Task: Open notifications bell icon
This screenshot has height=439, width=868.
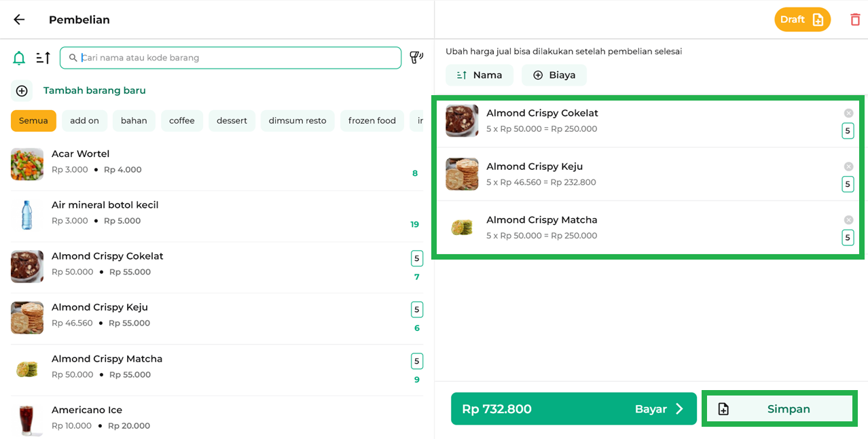Action: pos(19,58)
